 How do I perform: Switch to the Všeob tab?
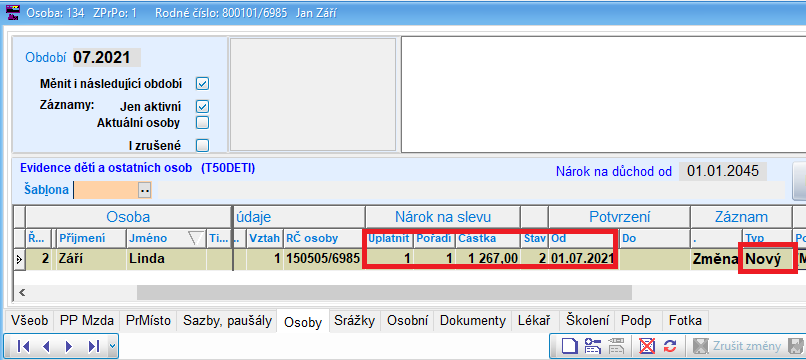[x=29, y=321]
